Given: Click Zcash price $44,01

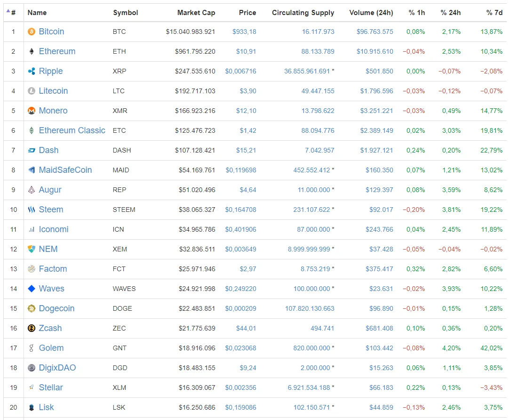Looking at the screenshot, I should click(x=246, y=328).
